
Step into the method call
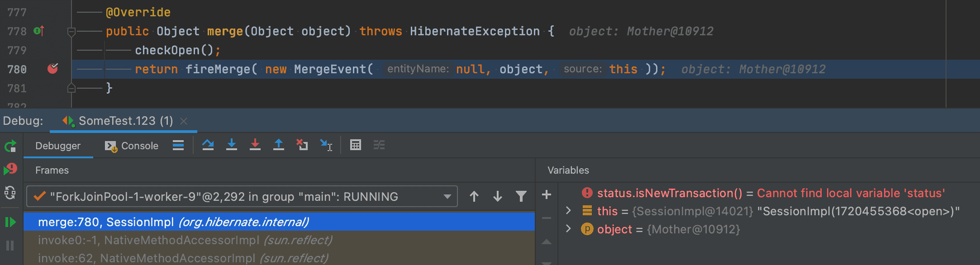pos(232,145)
